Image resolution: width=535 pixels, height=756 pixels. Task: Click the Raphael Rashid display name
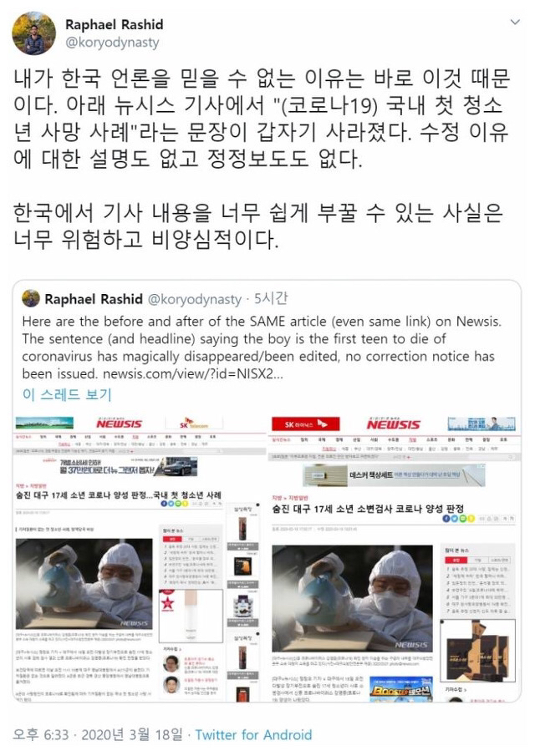pyautogui.click(x=114, y=24)
